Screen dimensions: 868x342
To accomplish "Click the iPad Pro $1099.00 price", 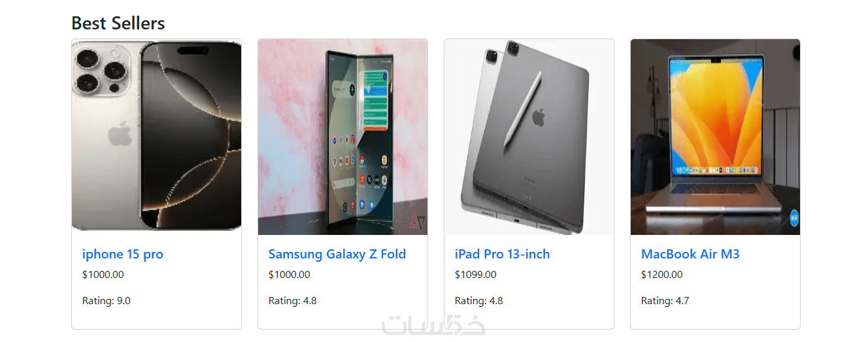I will pyautogui.click(x=475, y=275).
